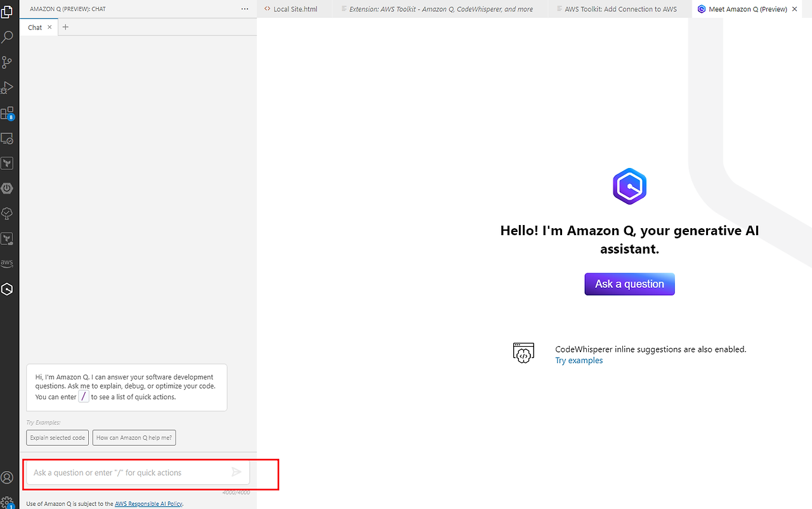Open the Terraform Cloud view in activity bar
812x509 pixels.
click(x=8, y=239)
